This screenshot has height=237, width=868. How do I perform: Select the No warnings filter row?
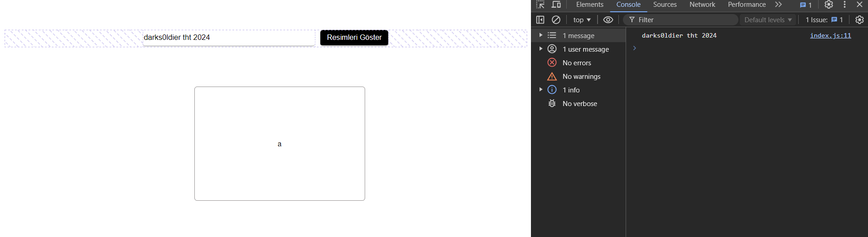pyautogui.click(x=579, y=76)
